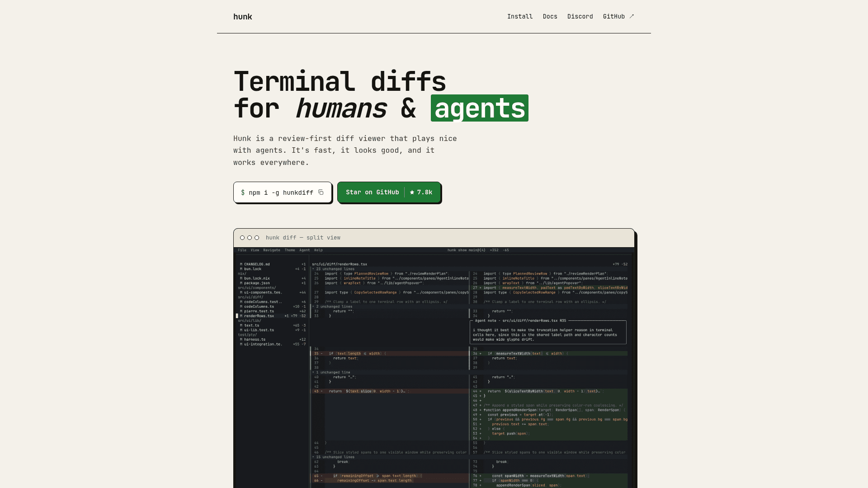
Task: Open the Agent menu in hunk terminal
Action: point(305,250)
